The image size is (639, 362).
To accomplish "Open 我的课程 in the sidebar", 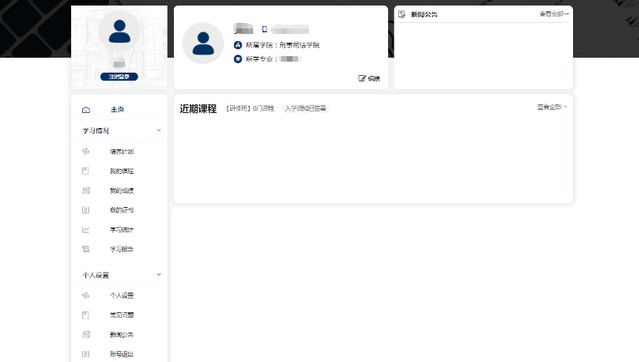I will click(121, 171).
